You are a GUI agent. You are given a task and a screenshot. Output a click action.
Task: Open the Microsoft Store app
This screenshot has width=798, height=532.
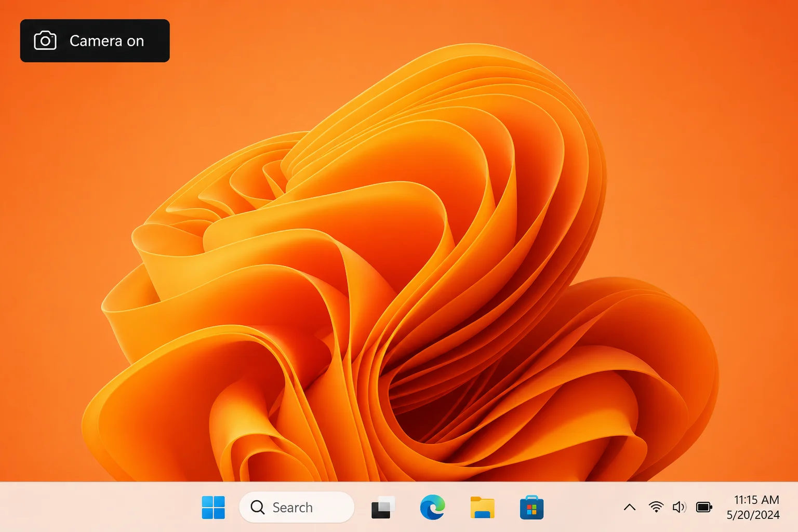tap(531, 508)
